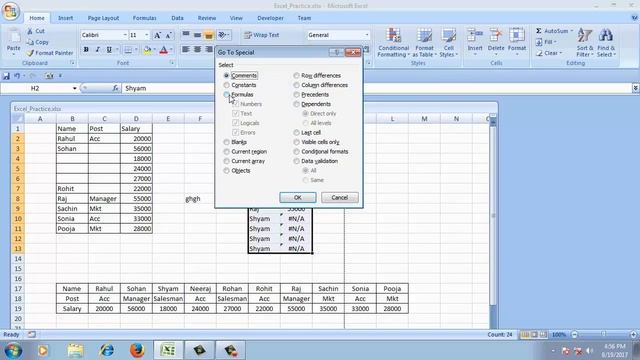Click the Copy icon

pyautogui.click(x=30, y=42)
